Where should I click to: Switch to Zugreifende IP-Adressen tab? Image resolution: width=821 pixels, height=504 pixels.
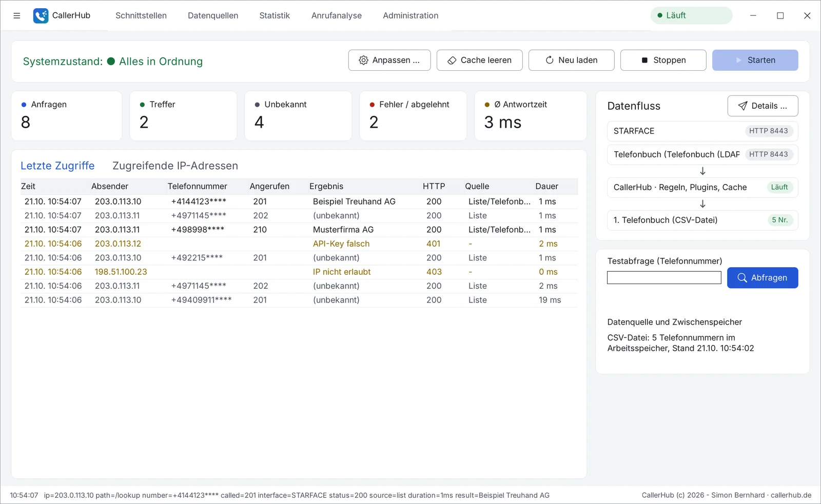[175, 166]
